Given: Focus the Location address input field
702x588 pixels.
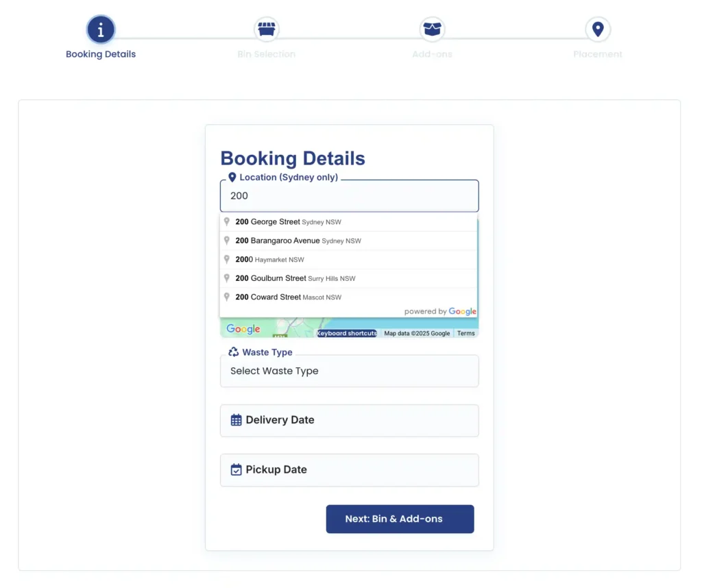Looking at the screenshot, I should 349,196.
